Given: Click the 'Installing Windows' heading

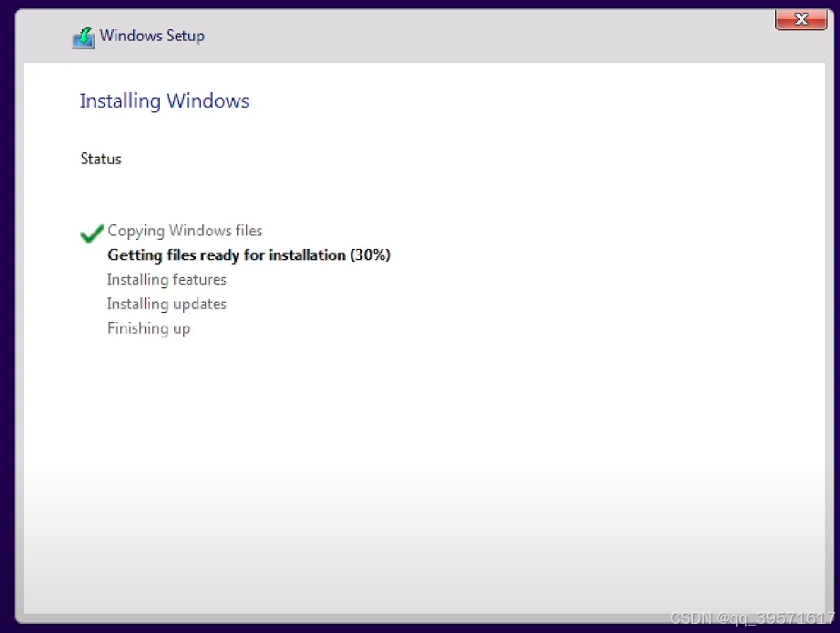Looking at the screenshot, I should point(164,101).
